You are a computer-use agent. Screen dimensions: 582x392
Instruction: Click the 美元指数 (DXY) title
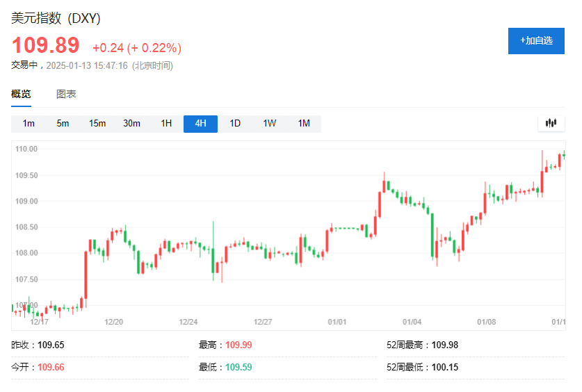[56, 19]
